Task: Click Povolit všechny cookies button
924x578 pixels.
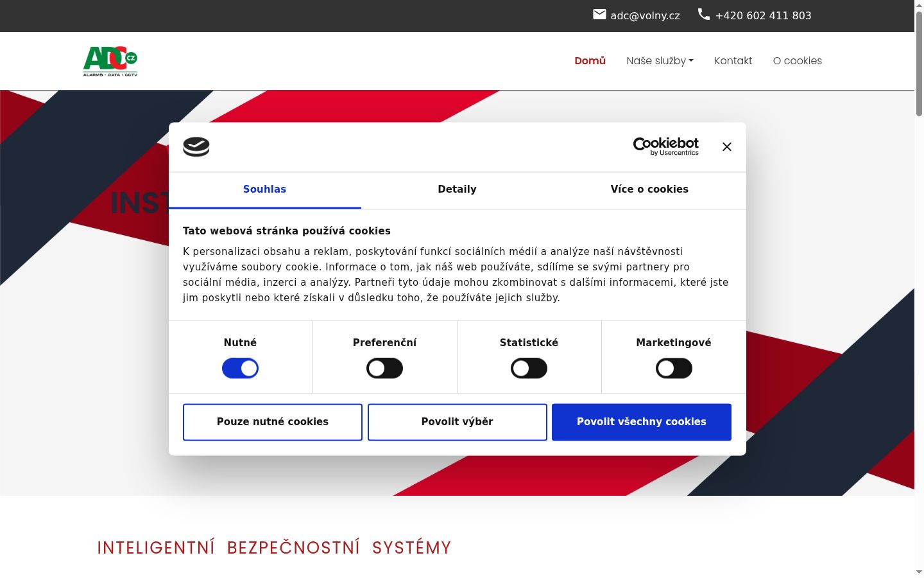Action: [x=642, y=422]
